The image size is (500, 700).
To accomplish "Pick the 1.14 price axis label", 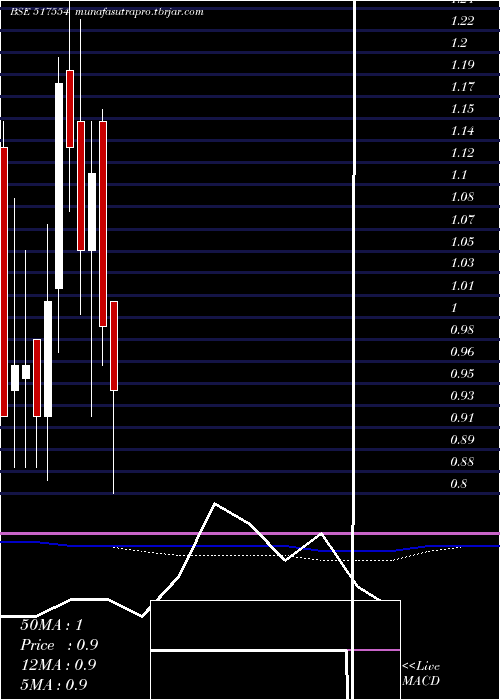I will (462, 131).
